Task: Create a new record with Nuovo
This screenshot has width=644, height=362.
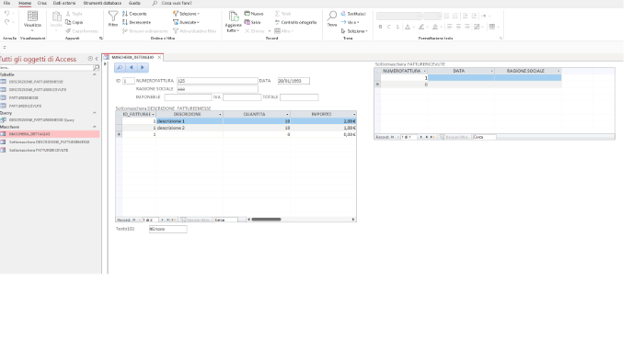Action: click(254, 14)
